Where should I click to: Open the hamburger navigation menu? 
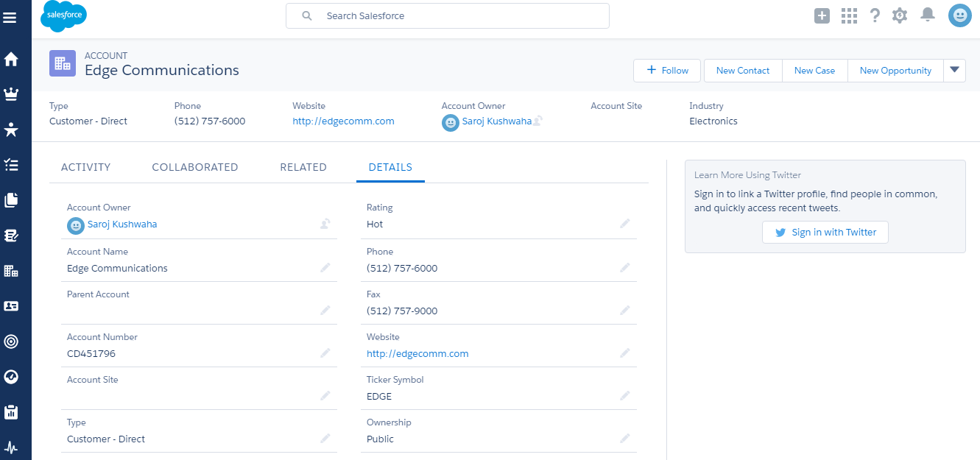[x=10, y=18]
